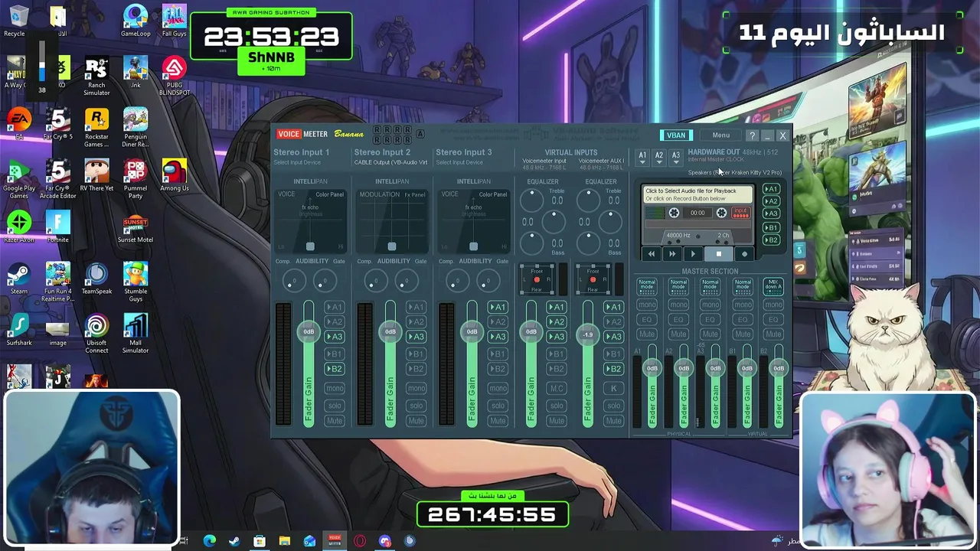Mute the B2 master bus
The width and height of the screenshot is (980, 551).
pyautogui.click(x=773, y=334)
